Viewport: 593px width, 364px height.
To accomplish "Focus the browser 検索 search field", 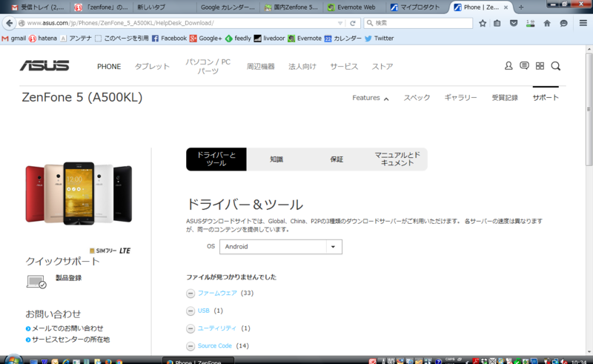I will click(x=418, y=23).
